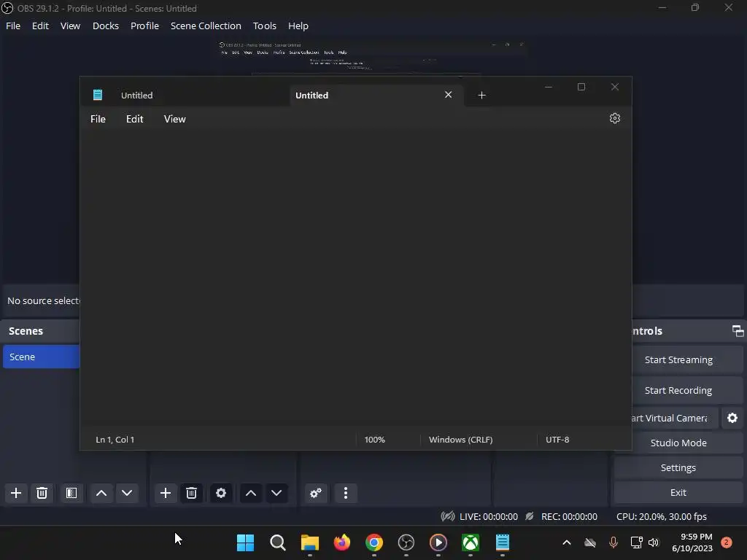Move source down in the Sources toolbar
Image resolution: width=747 pixels, height=560 pixels.
[276, 493]
